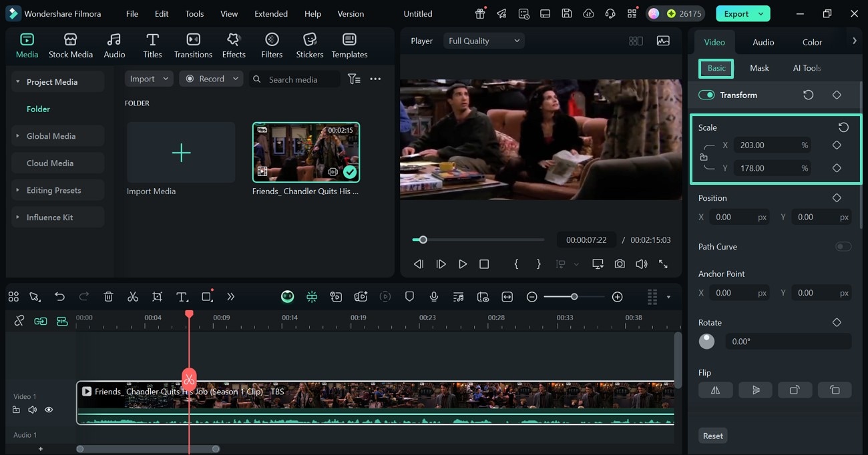Take a snapshot with the camera icon

620,264
